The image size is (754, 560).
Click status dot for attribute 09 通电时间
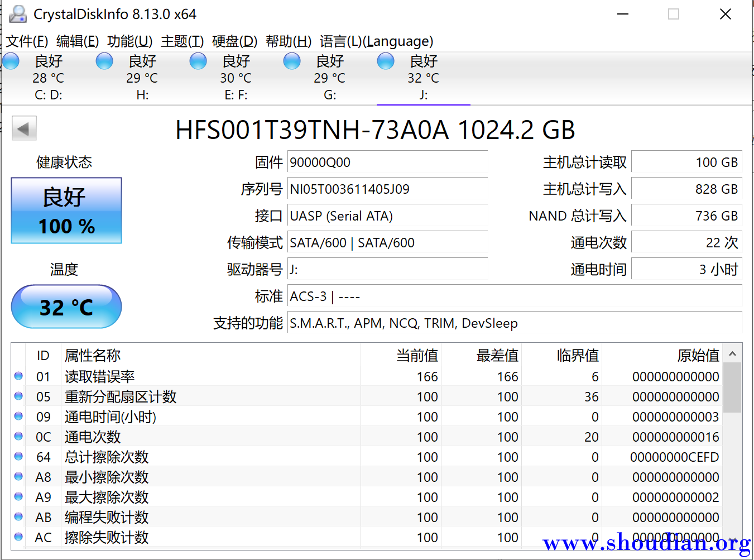[x=18, y=416]
